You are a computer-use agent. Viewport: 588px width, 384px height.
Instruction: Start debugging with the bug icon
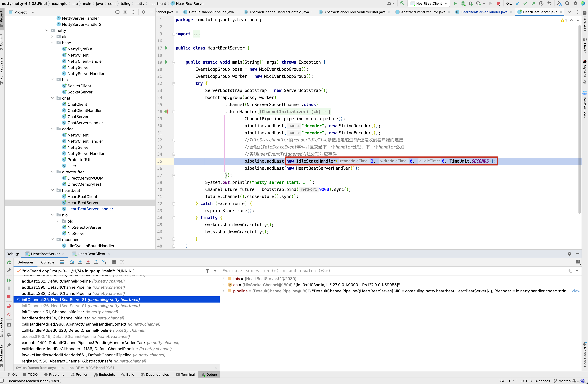[x=463, y=4]
